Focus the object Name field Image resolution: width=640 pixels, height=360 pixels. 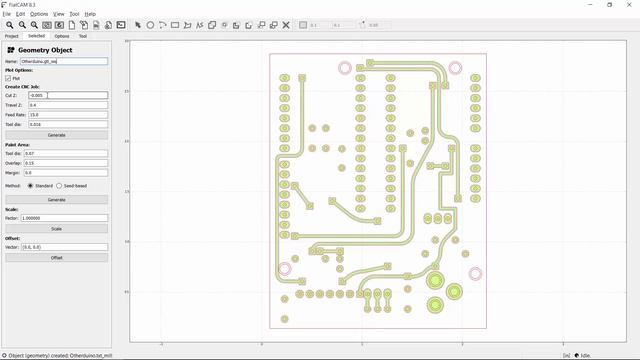point(64,61)
